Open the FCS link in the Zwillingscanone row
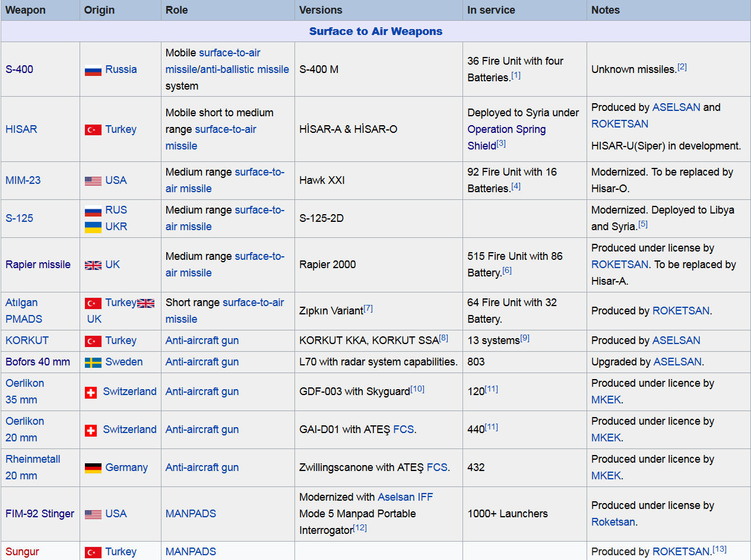The width and height of the screenshot is (751, 560). [x=437, y=467]
